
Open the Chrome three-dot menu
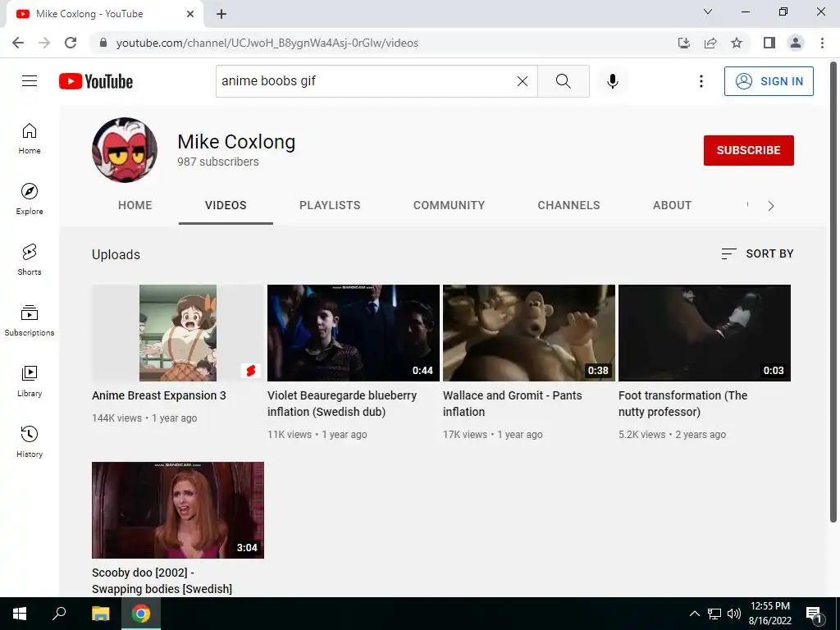[x=822, y=43]
